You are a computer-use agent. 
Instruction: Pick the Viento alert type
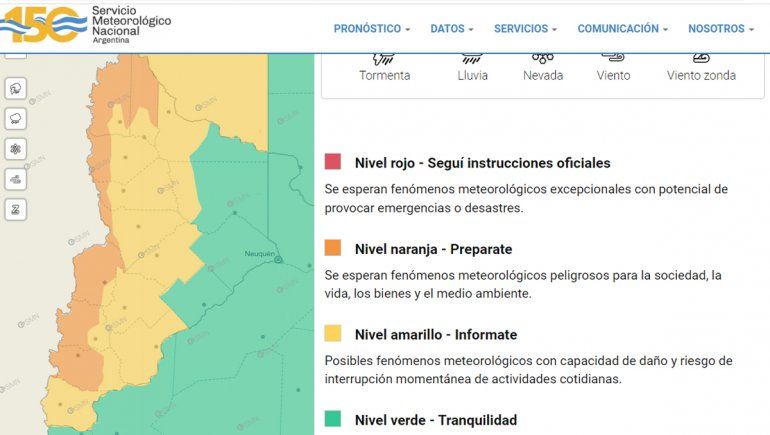coord(613,66)
